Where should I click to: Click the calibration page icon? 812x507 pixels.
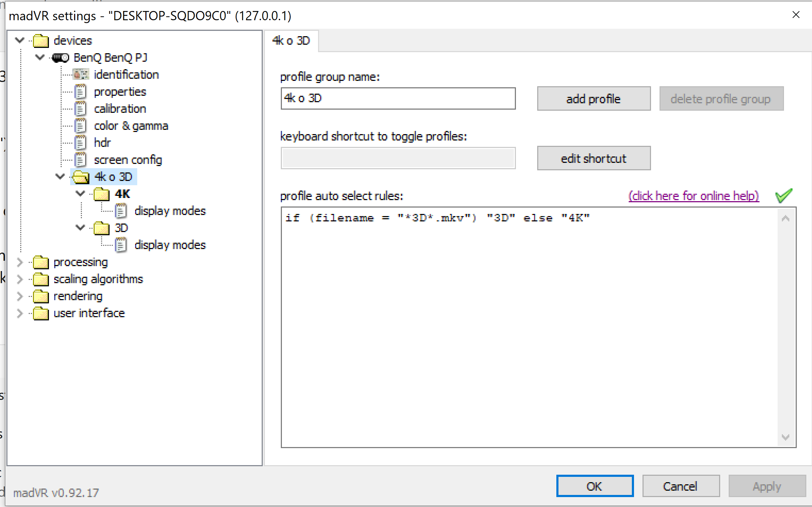coord(81,109)
